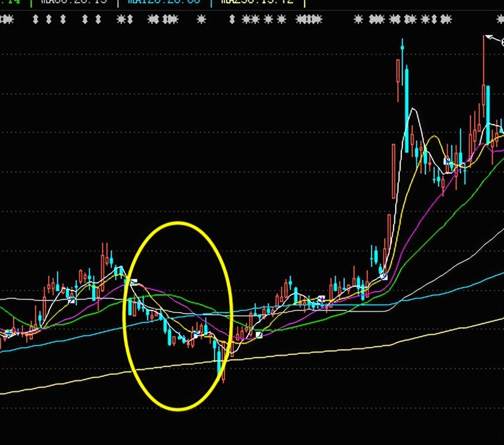
Task: Click the signal marker at far-left chart start
Action: pyautogui.click(x=9, y=333)
